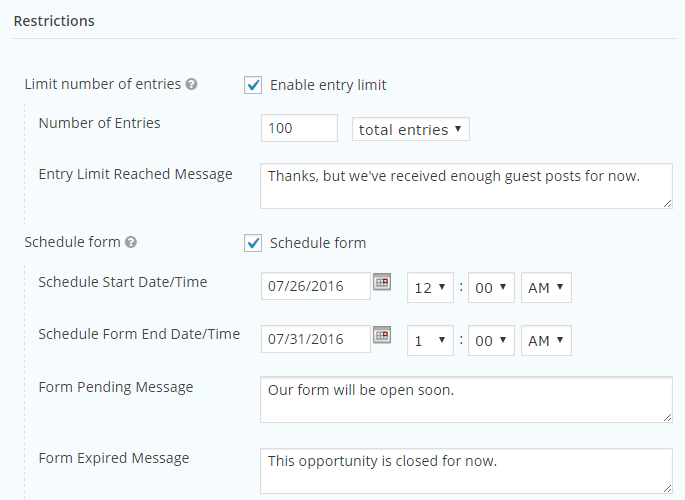Click help icon beside Limit number of entries

pyautogui.click(x=191, y=84)
